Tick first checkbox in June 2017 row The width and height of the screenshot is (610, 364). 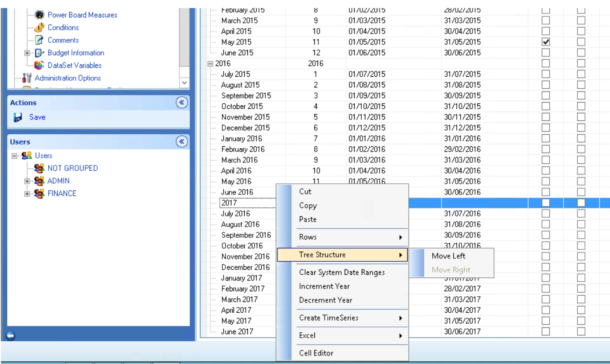(x=545, y=331)
